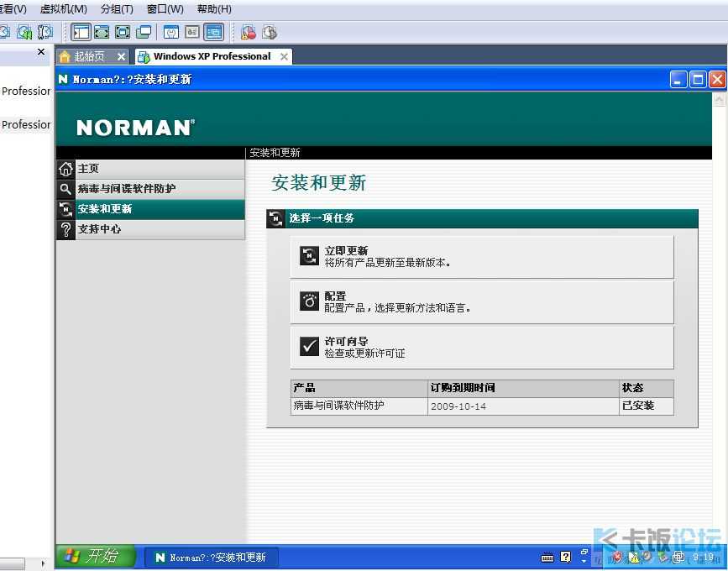Click the vertical scrollbar up arrow
Viewport: 728px width, 571px height.
coord(719,99)
